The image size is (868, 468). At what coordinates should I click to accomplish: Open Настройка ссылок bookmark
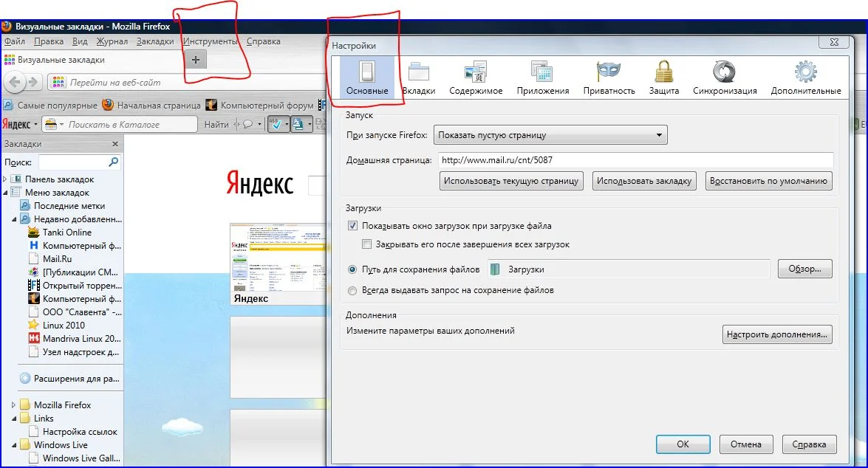pyautogui.click(x=72, y=432)
